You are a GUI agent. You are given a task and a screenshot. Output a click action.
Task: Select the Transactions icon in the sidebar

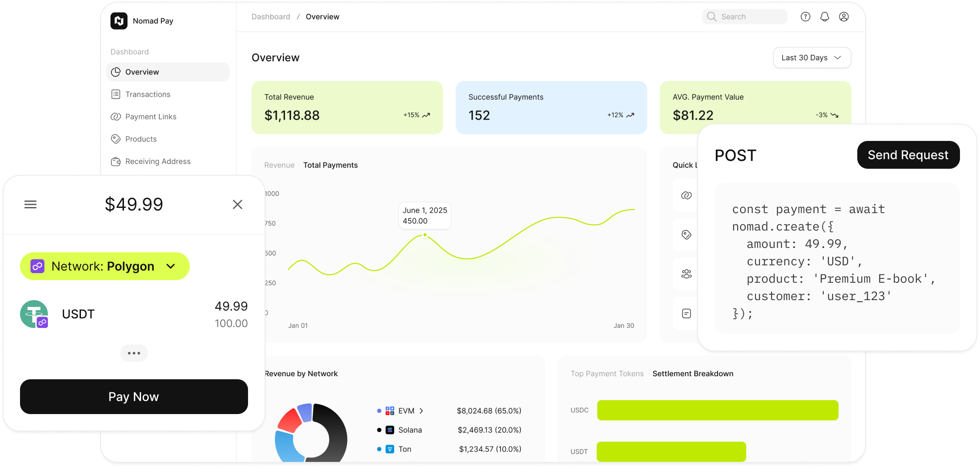point(115,94)
